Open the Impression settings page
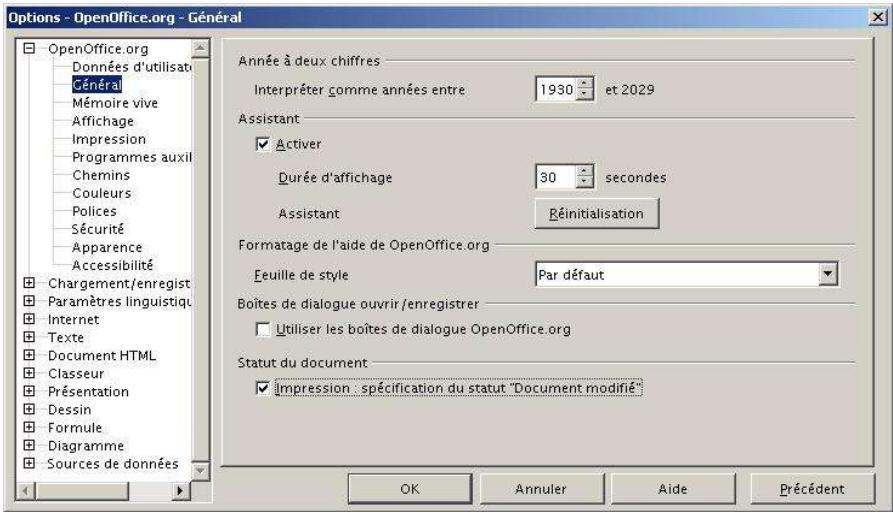 pyautogui.click(x=109, y=139)
